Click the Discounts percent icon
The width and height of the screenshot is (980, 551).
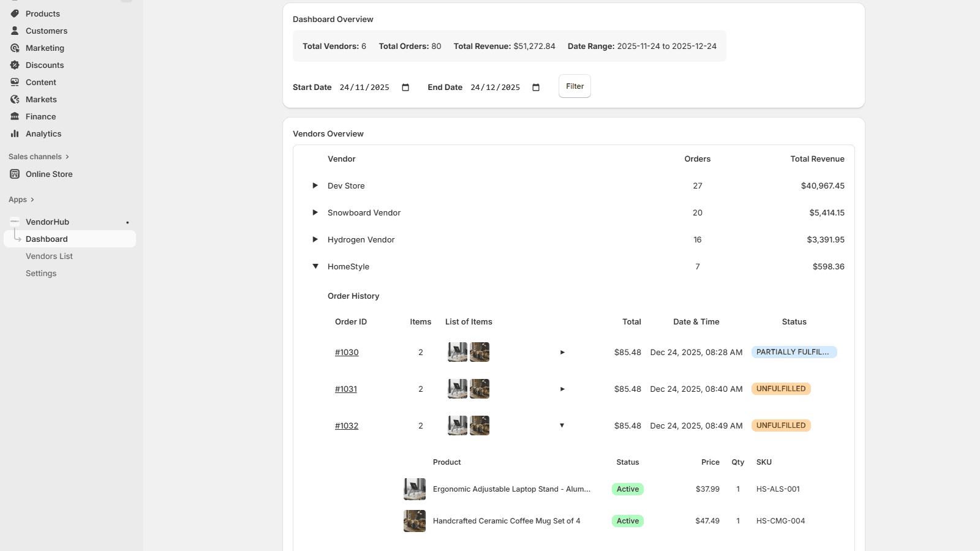point(14,65)
